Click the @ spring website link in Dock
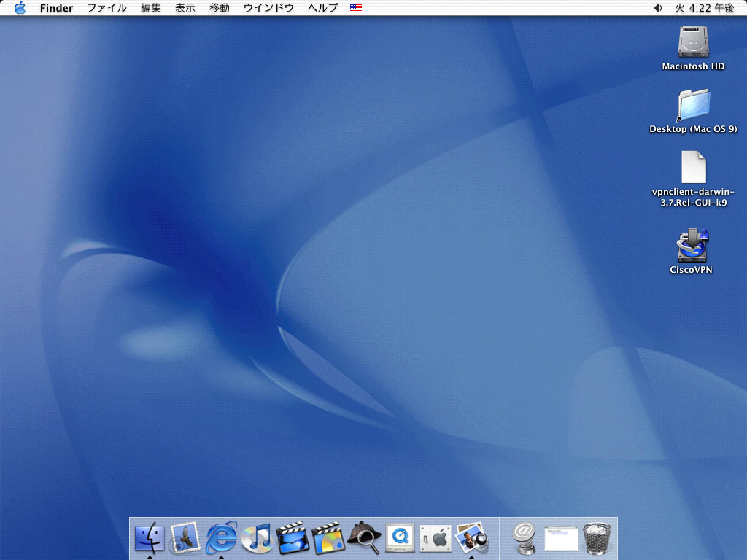747x560 pixels. [525, 538]
